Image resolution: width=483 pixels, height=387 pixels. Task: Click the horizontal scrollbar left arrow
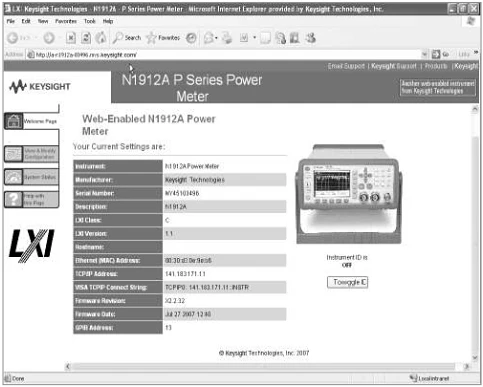68,366
